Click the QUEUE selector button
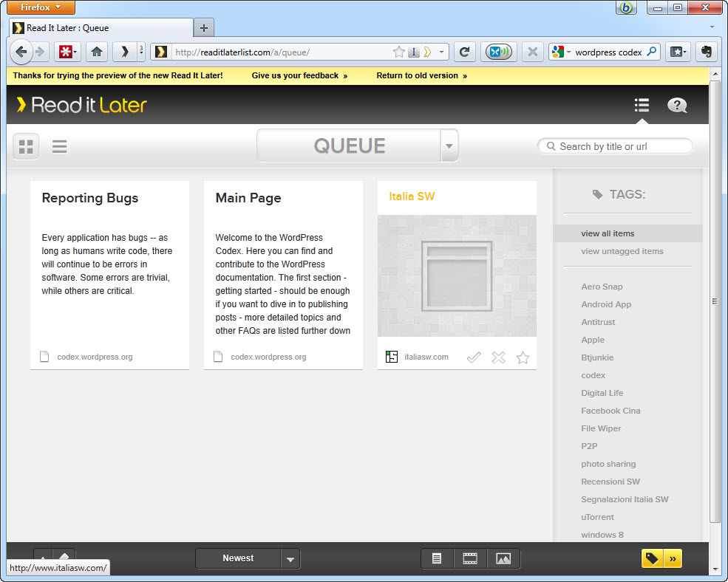Image resolution: width=728 pixels, height=582 pixels. pyautogui.click(x=349, y=145)
